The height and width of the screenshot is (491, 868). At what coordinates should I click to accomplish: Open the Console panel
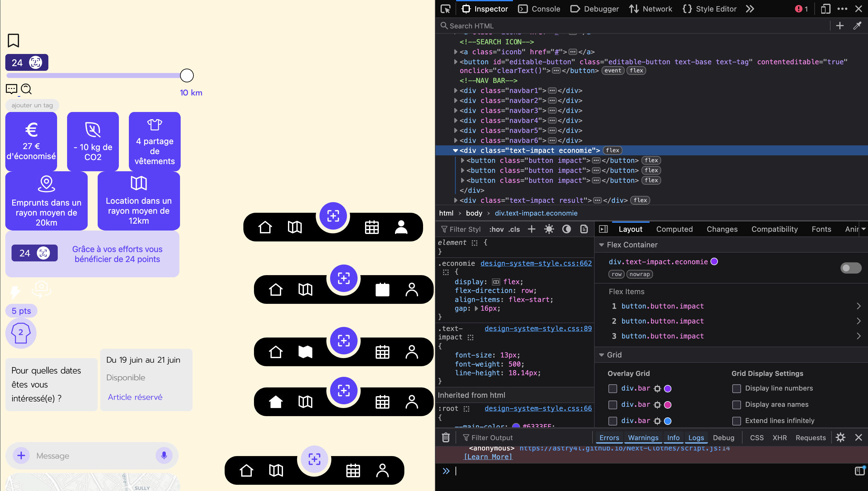[x=539, y=9]
